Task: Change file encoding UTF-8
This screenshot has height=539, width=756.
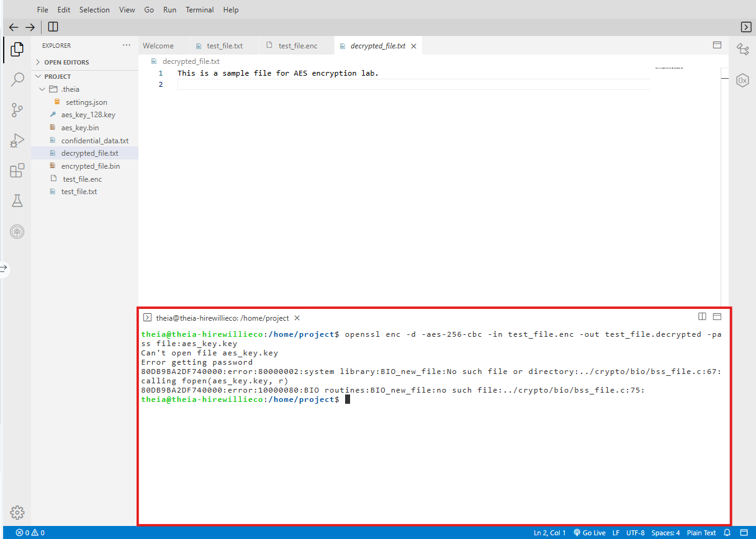Action: tap(635, 533)
